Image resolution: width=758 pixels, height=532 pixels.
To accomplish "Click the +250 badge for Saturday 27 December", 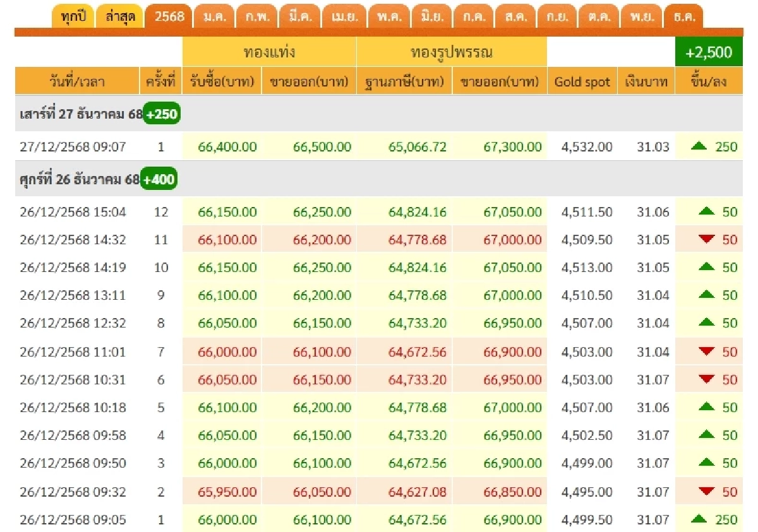I will coord(162,114).
